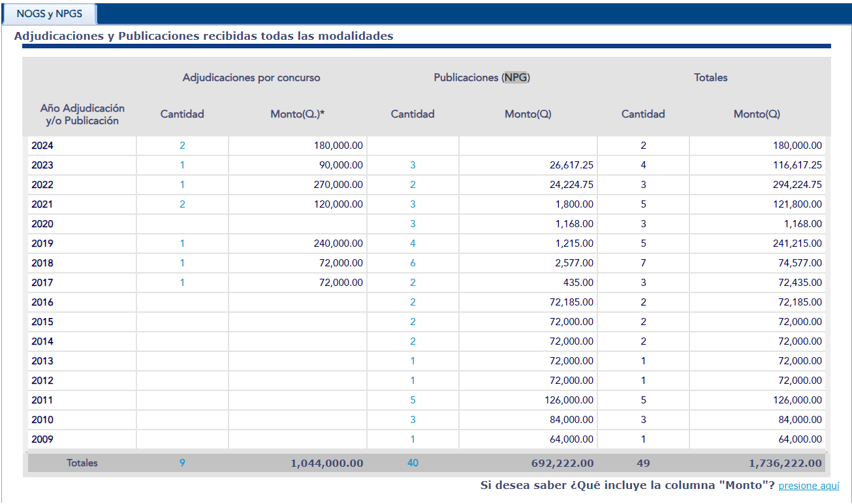Image resolution: width=852 pixels, height=504 pixels.
Task: Open 2024 adjudicaciones quantity link 2
Action: 182,146
